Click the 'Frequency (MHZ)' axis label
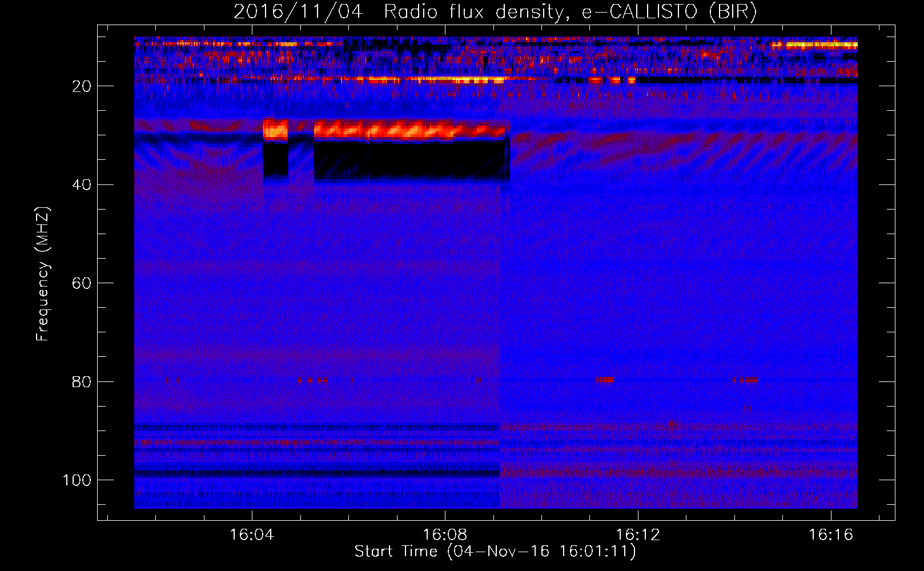The image size is (924, 571). tap(43, 274)
